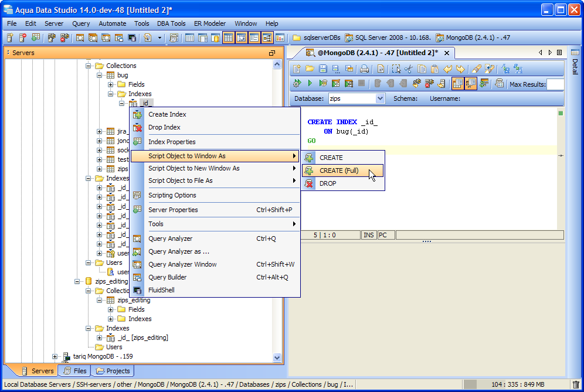Click the charts icon in the main toolbar
Viewport: 584px width, 392px height.
(x=280, y=38)
